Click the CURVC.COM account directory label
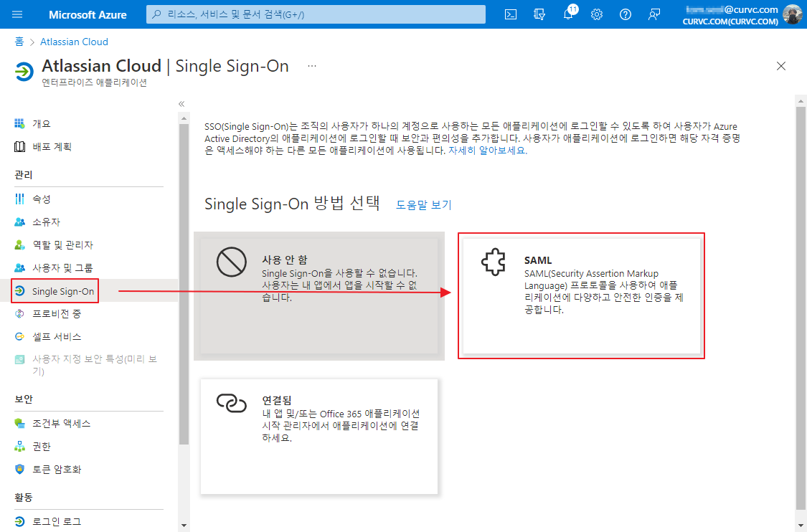This screenshot has height=532, width=807. [730, 22]
